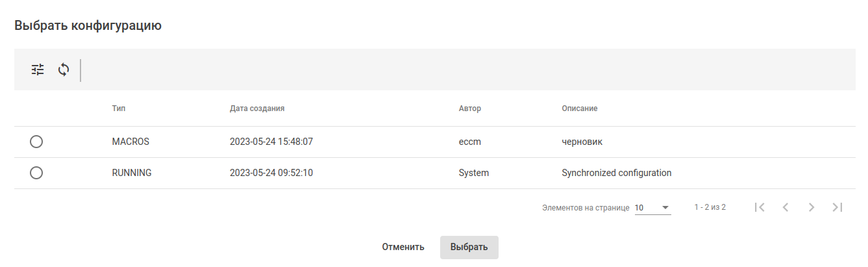
Task: Open the table filter settings icon
Action: [x=38, y=70]
